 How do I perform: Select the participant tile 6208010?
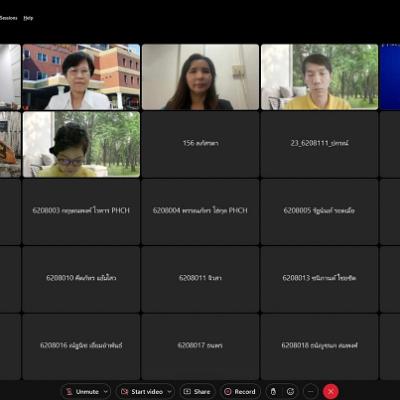[81, 279]
